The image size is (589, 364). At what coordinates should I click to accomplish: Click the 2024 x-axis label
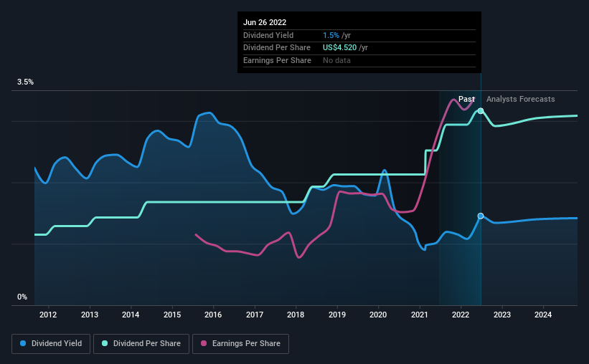pos(543,315)
